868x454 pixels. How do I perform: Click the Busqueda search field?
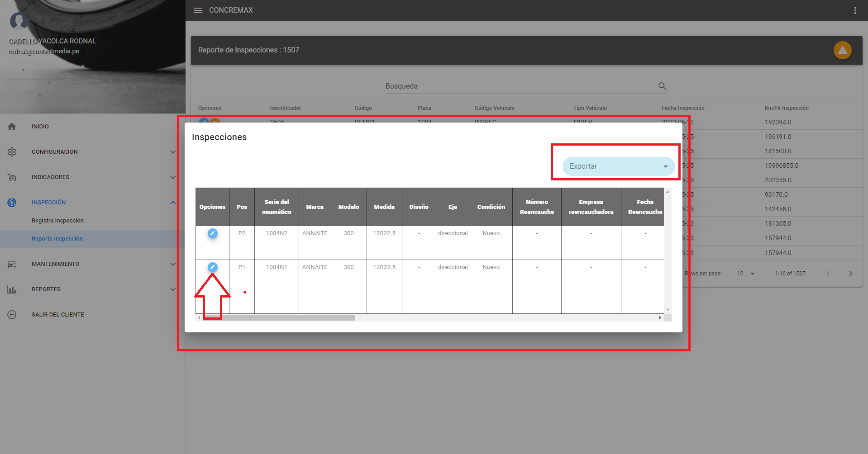(520, 86)
